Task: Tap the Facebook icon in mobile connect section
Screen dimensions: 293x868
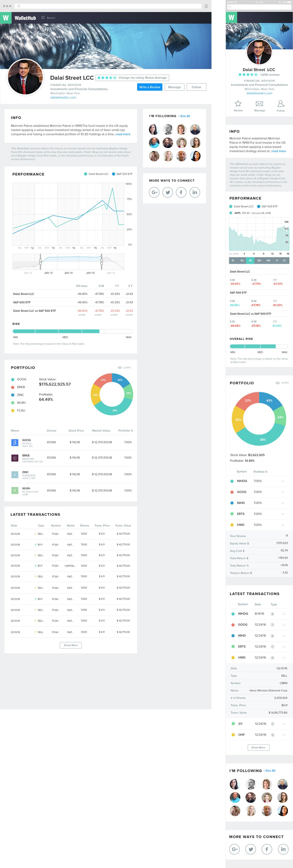Action: point(267,849)
